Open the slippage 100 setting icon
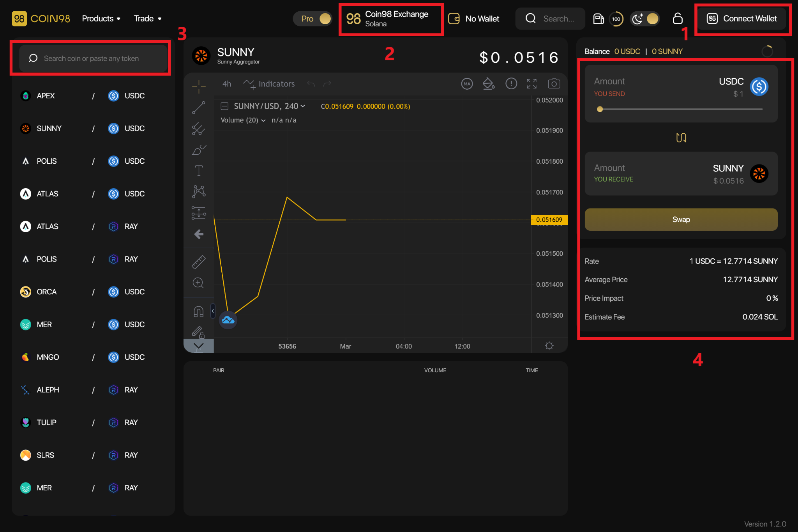This screenshot has height=532, width=798. coord(616,19)
